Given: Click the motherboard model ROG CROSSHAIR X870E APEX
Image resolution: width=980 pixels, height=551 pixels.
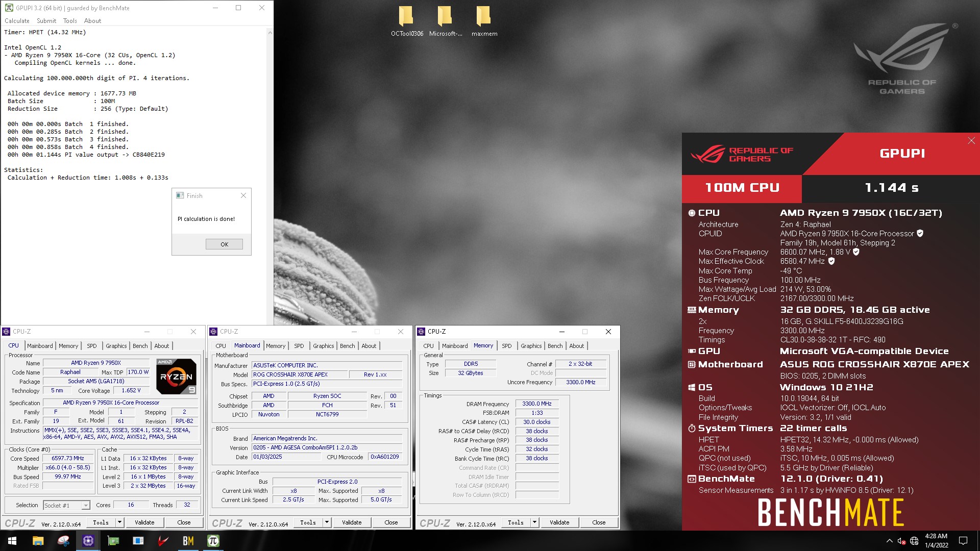Looking at the screenshot, I should click(299, 374).
